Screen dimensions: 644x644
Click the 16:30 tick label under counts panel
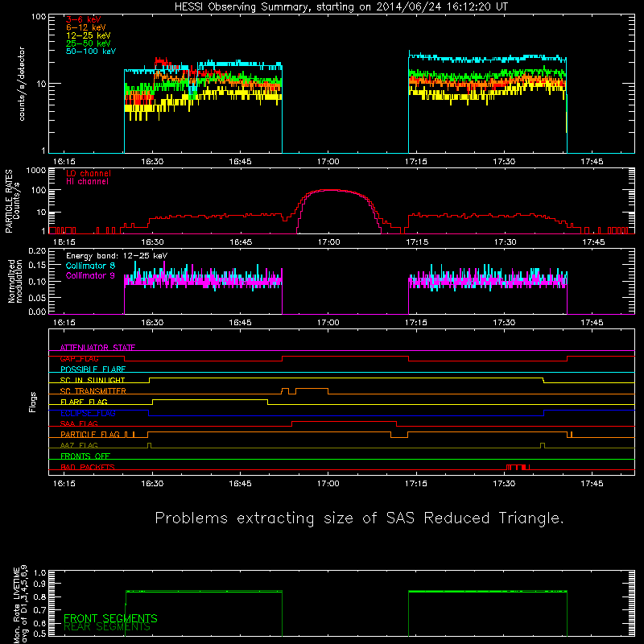click(152, 162)
